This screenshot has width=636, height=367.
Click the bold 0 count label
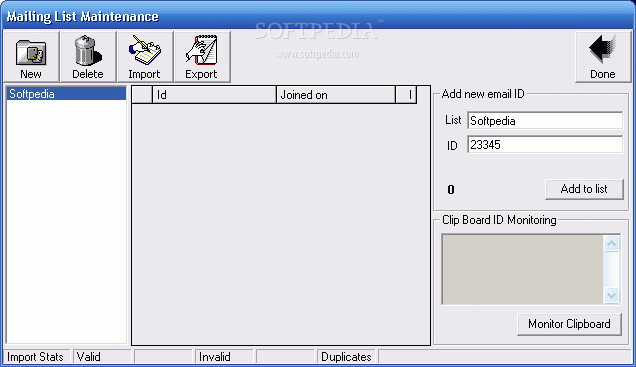pyautogui.click(x=451, y=189)
